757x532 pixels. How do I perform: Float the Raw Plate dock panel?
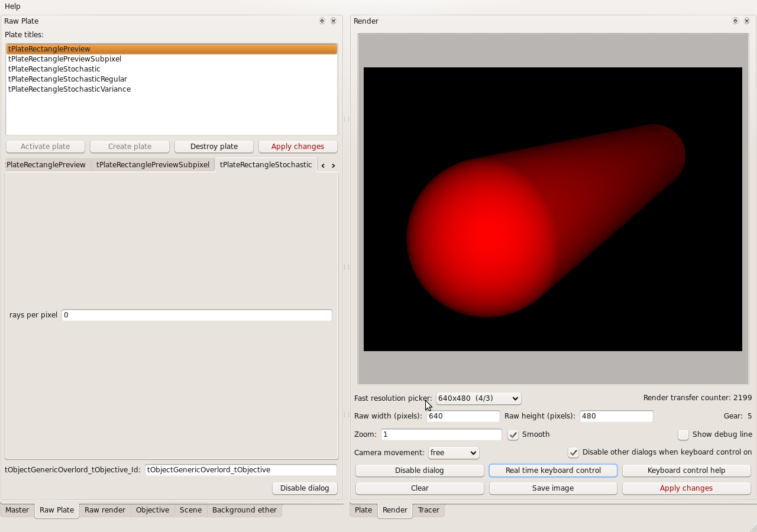pos(322,21)
